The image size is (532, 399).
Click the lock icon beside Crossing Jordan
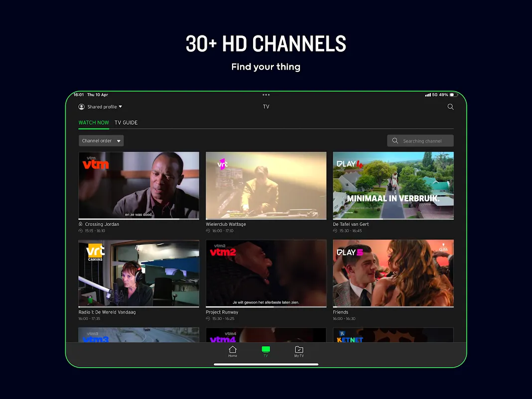pyautogui.click(x=80, y=224)
